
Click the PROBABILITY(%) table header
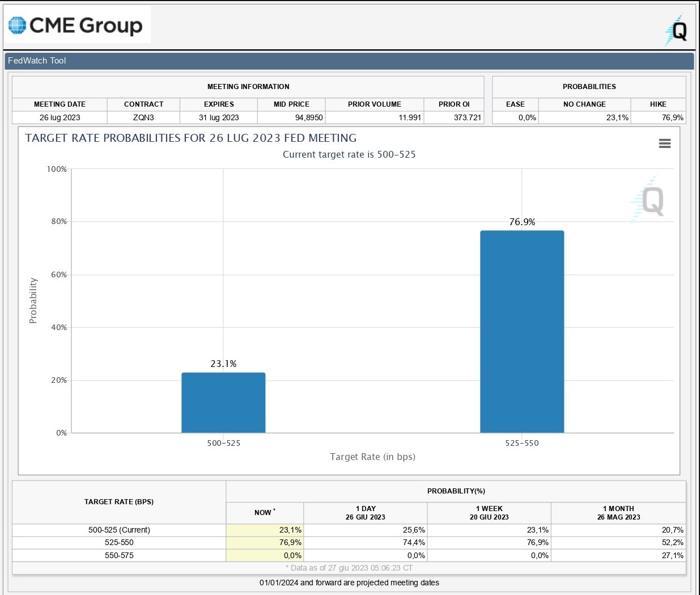click(x=456, y=491)
